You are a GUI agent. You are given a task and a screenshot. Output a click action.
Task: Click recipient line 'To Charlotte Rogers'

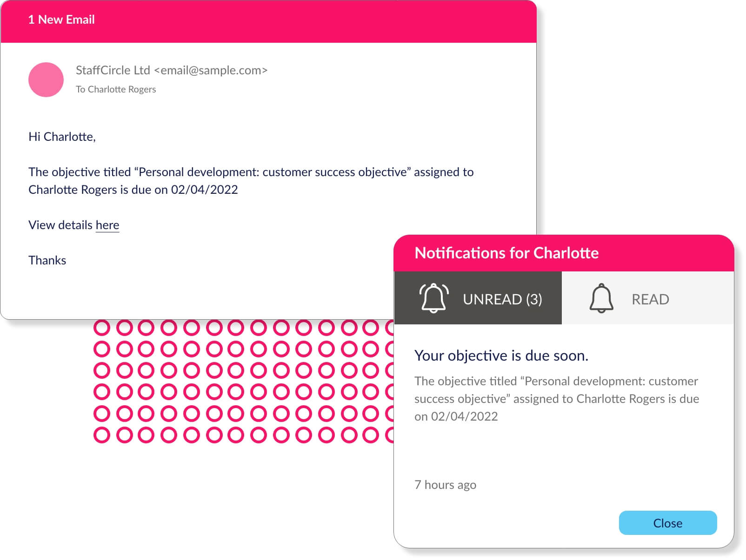[x=116, y=89]
